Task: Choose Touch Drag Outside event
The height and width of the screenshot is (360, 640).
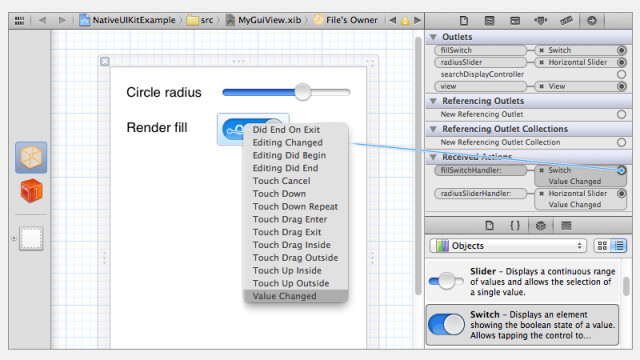Action: tap(296, 258)
